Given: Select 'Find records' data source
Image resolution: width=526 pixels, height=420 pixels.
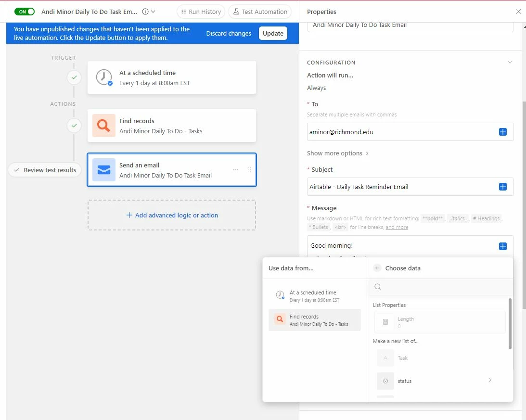Looking at the screenshot, I should tap(315, 320).
